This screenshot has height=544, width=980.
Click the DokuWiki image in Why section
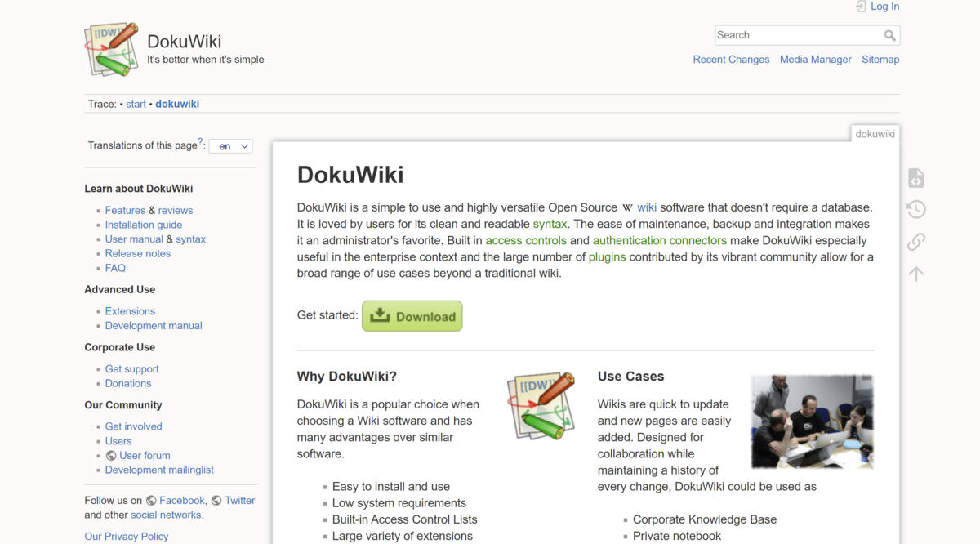(541, 407)
